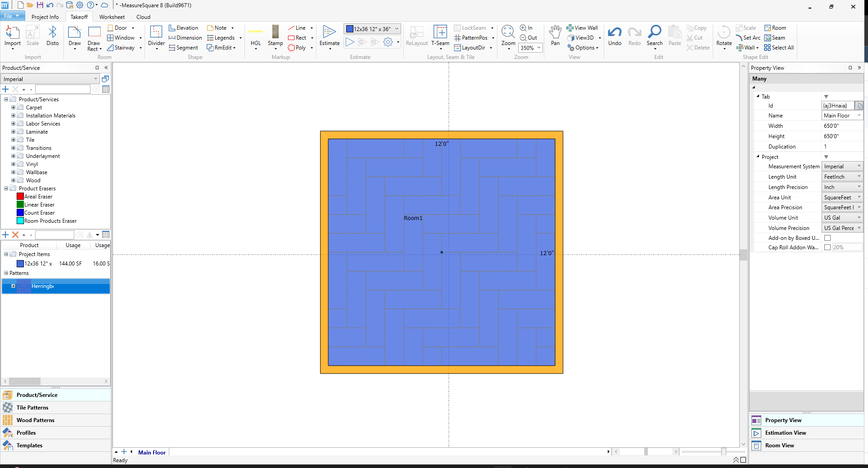Image resolution: width=868 pixels, height=468 pixels.
Task: Undo the last action
Action: 615,35
